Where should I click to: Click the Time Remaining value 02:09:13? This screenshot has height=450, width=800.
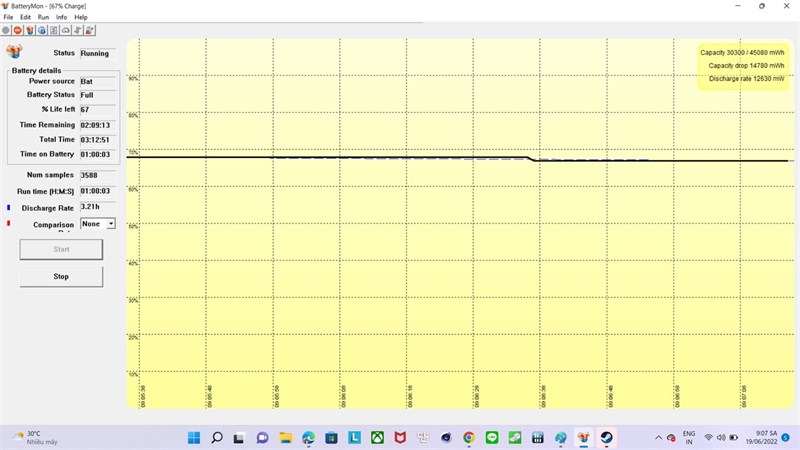click(x=98, y=125)
